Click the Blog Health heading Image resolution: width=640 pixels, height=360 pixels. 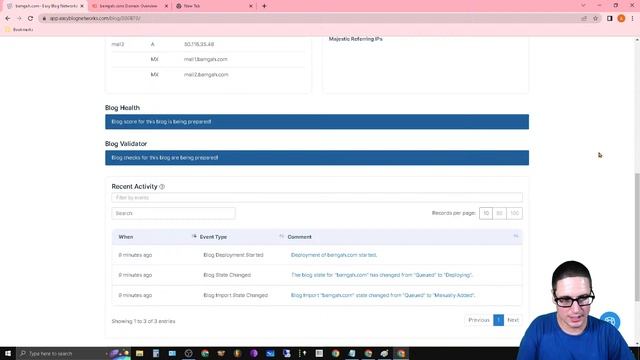click(x=122, y=108)
